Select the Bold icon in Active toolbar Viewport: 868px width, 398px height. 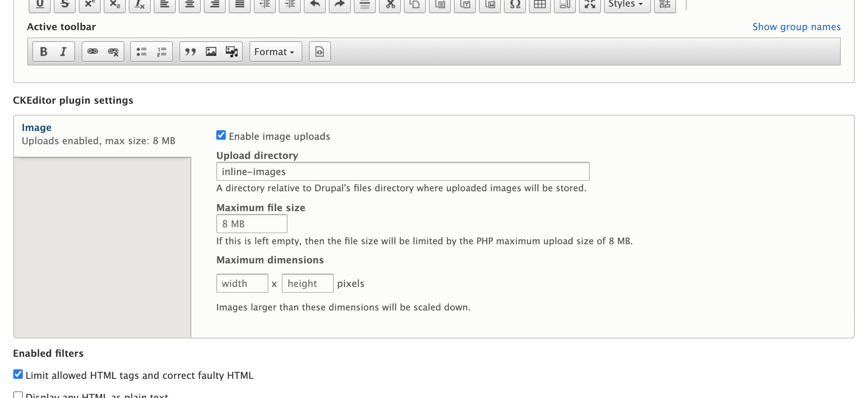(x=44, y=51)
